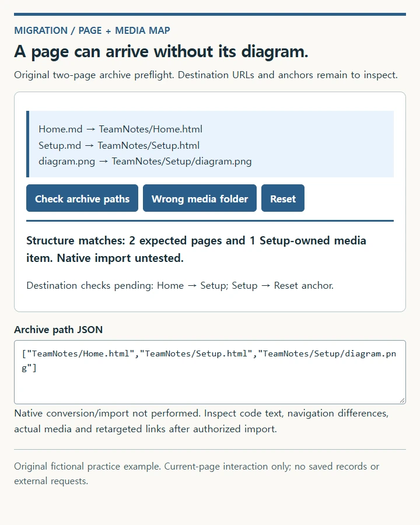Hit the Reset button

[283, 198]
